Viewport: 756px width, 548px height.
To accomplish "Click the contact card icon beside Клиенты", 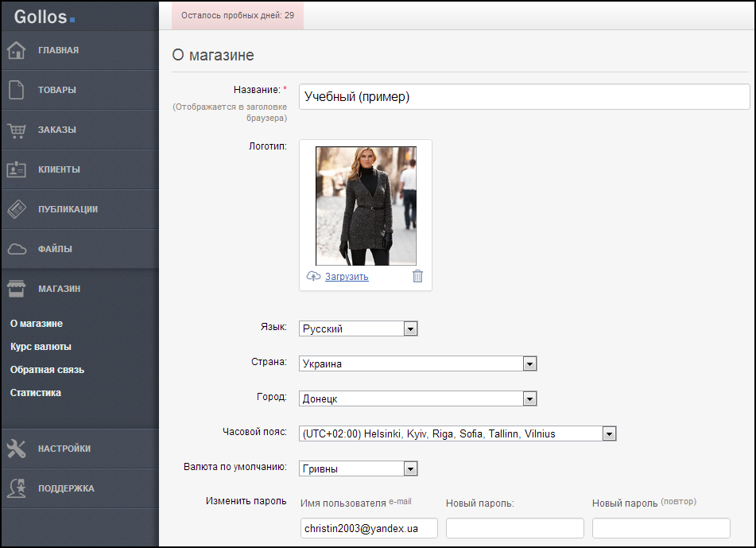I will pos(17,169).
